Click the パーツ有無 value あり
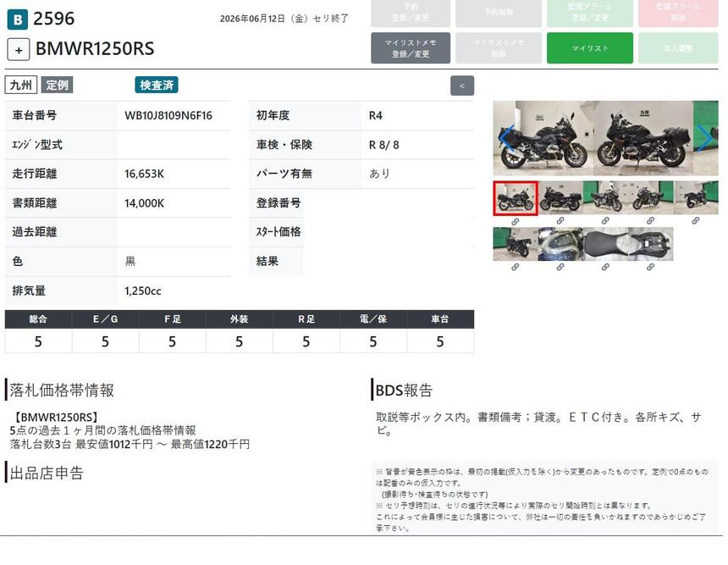The image size is (728, 565). [x=379, y=174]
